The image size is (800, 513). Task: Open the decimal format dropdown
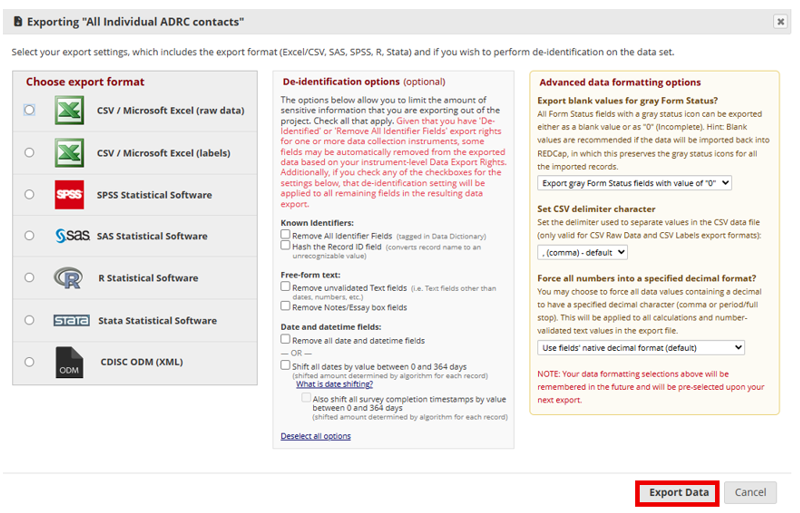click(641, 348)
